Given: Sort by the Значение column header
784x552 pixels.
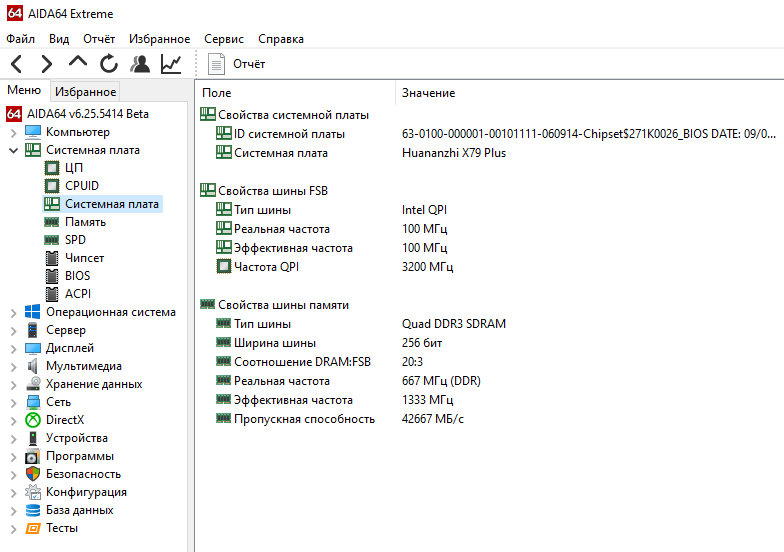Looking at the screenshot, I should click(x=428, y=93).
